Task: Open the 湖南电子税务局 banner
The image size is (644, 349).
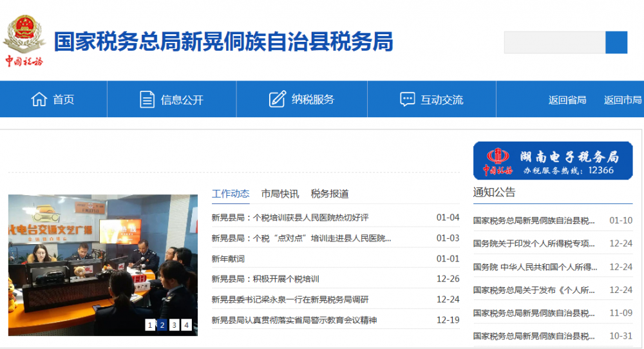Action: (x=553, y=160)
